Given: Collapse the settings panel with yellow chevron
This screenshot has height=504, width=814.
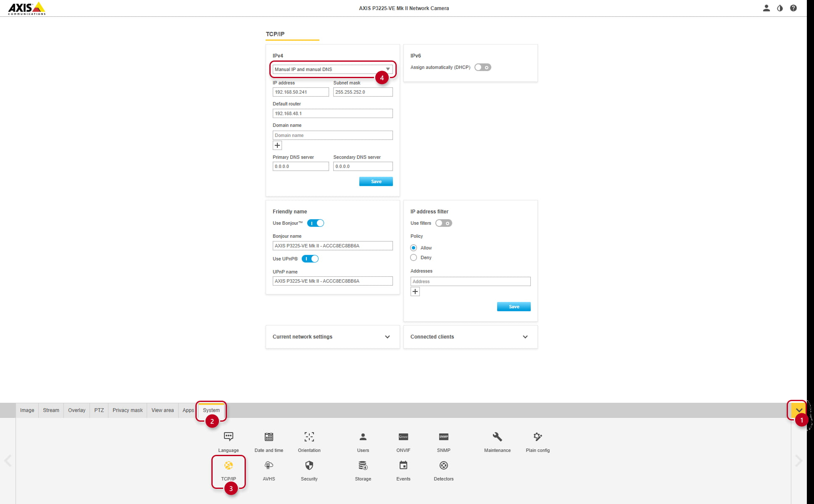Looking at the screenshot, I should (x=799, y=410).
